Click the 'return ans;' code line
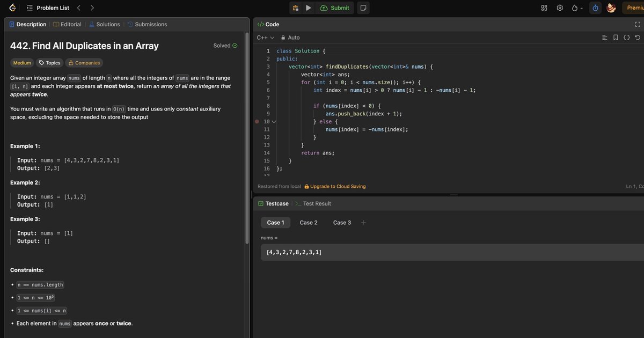The image size is (644, 338). tap(318, 153)
